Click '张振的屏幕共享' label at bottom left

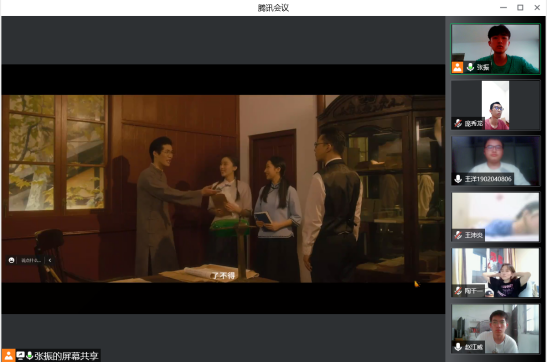click(x=66, y=356)
